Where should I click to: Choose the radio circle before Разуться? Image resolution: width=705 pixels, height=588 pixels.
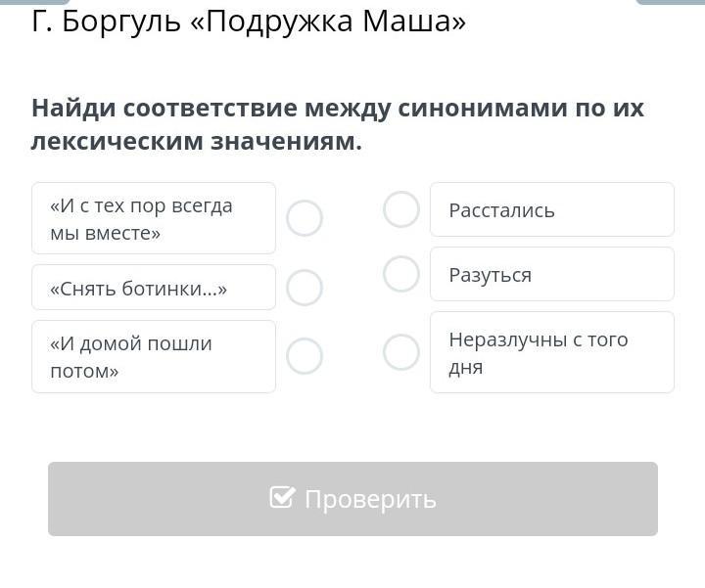[401, 274]
